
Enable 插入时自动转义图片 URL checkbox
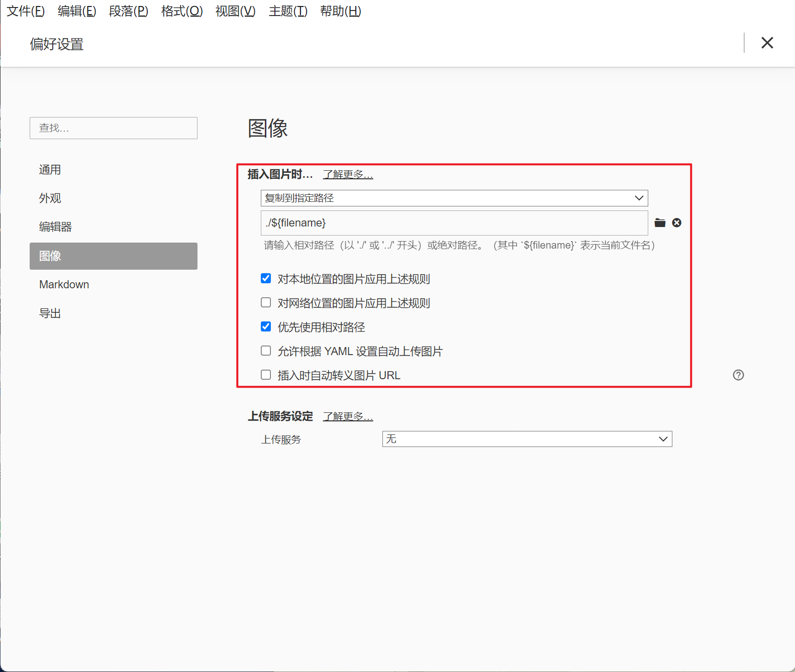point(266,375)
